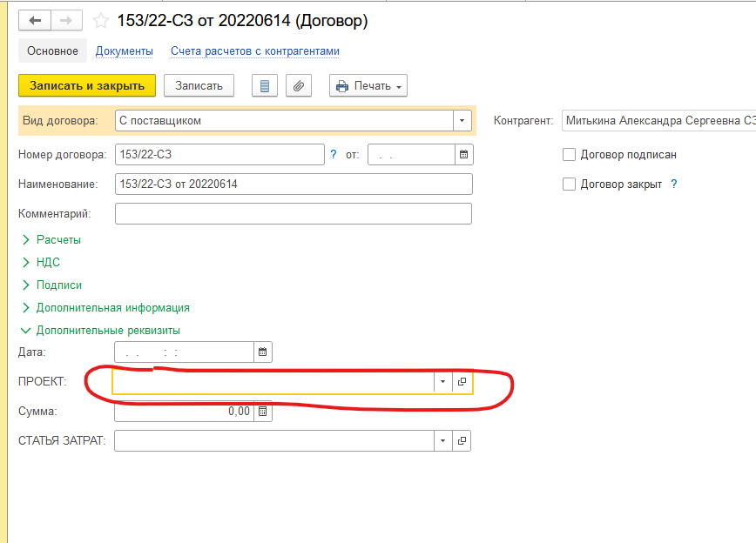Open Счета расчетов с контрагентами tab
Image resolution: width=756 pixels, height=543 pixels.
(x=254, y=51)
